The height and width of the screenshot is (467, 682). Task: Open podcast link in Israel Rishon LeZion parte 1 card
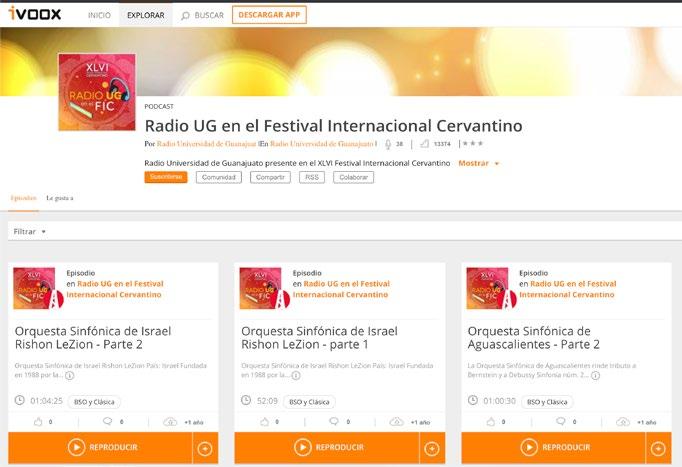click(341, 289)
